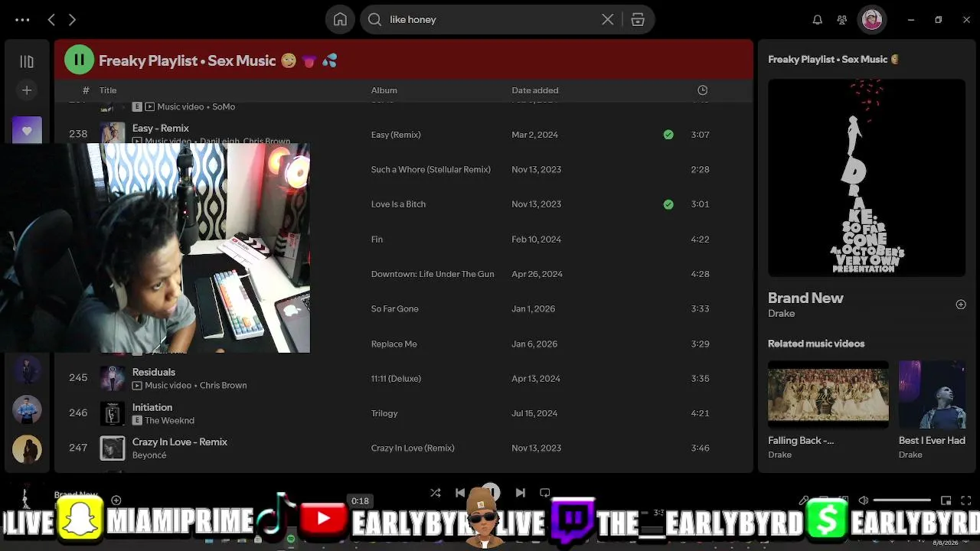The width and height of the screenshot is (980, 551).
Task: Open the Love Is a Bitch album
Action: 398,204
